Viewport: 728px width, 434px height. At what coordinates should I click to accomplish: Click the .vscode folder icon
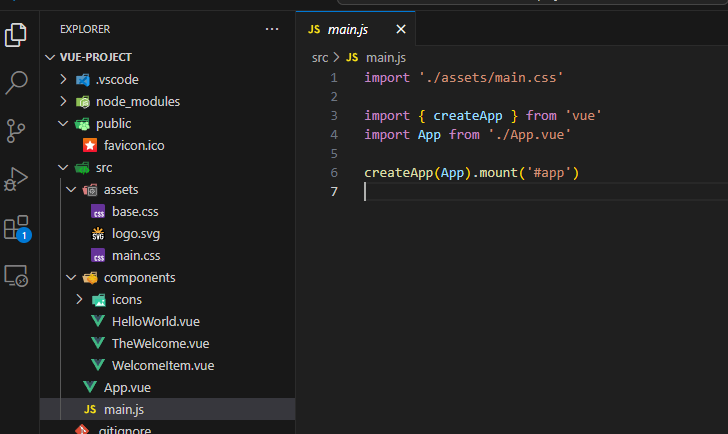point(83,80)
